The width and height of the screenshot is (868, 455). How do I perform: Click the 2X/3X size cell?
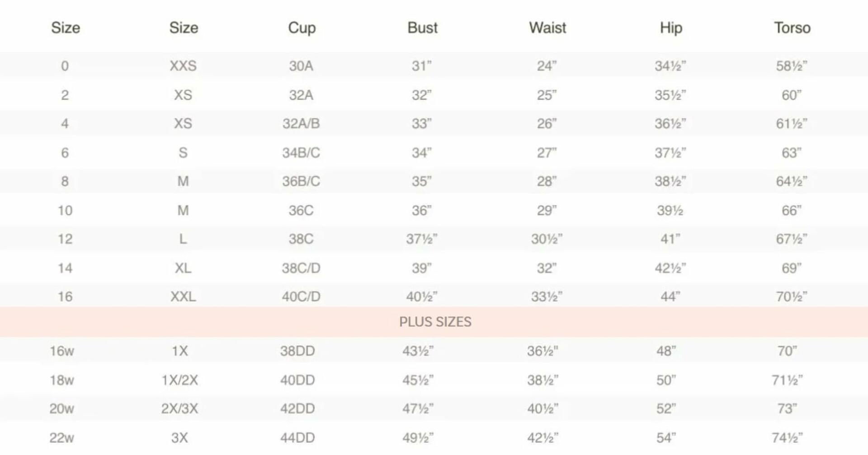coord(180,409)
